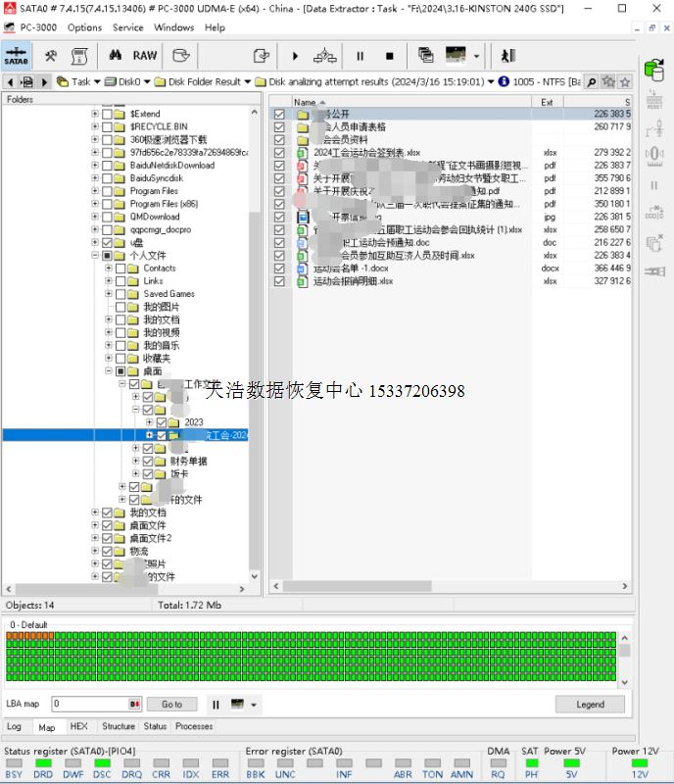Image resolution: width=674 pixels, height=784 pixels.
Task: Click the Stop square icon in toolbar
Action: click(x=389, y=56)
